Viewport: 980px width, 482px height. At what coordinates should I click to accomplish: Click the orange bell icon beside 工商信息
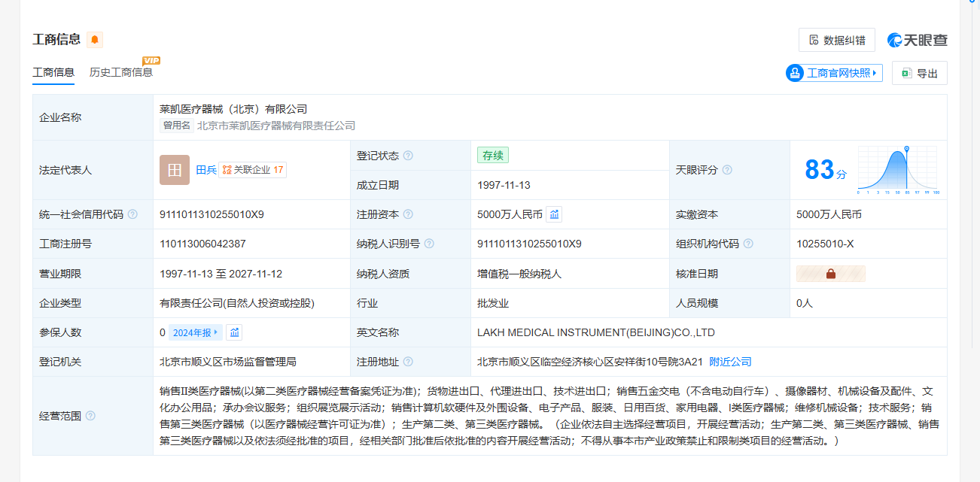(95, 40)
